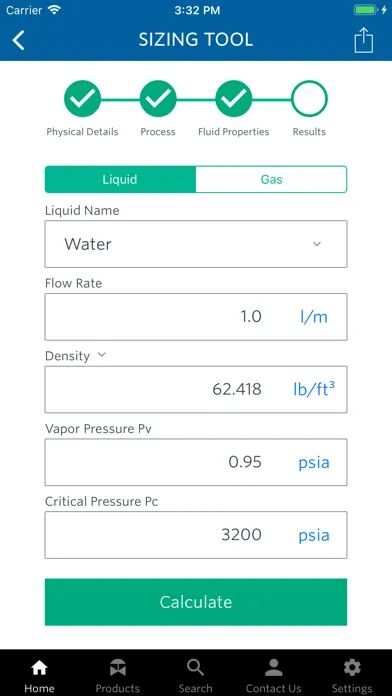
Task: Change the lb/ft³ density unit
Action: tap(314, 389)
